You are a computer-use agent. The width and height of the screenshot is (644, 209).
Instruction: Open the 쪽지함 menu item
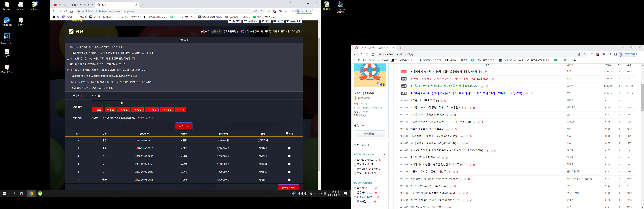coord(268,31)
